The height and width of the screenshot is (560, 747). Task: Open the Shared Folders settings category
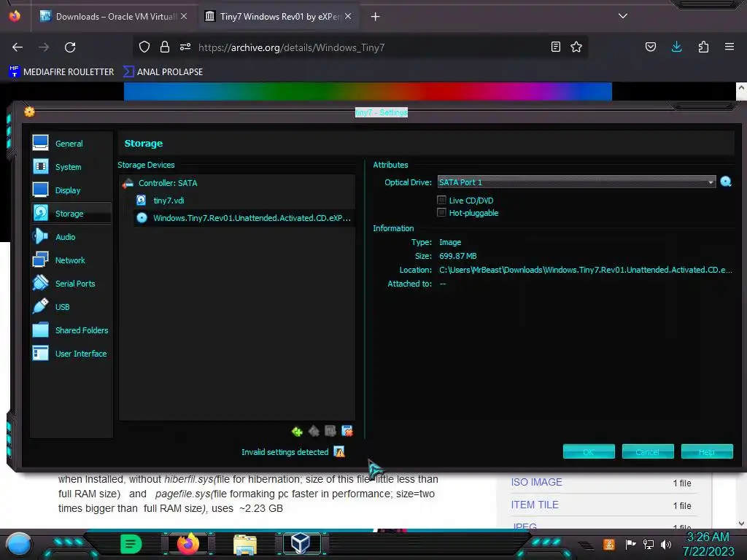(x=71, y=330)
